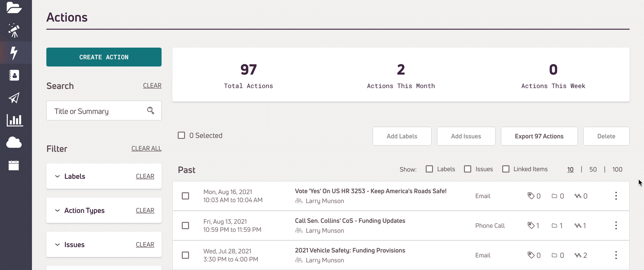644x270 pixels.
Task: Open the contacts book sidebar icon
Action: [14, 75]
